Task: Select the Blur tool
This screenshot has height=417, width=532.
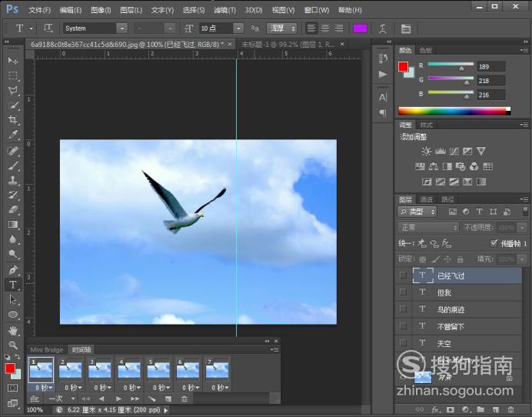Action: pos(13,239)
